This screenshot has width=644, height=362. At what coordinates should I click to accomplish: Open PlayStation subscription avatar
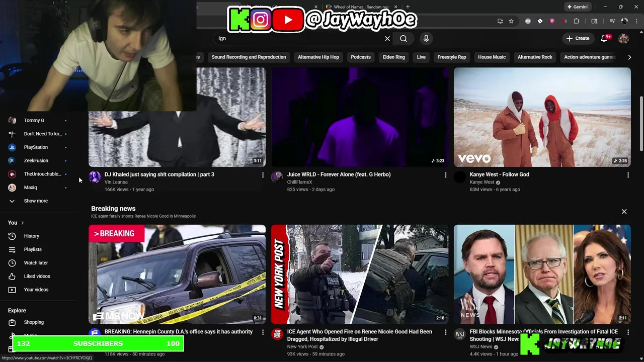click(x=12, y=147)
